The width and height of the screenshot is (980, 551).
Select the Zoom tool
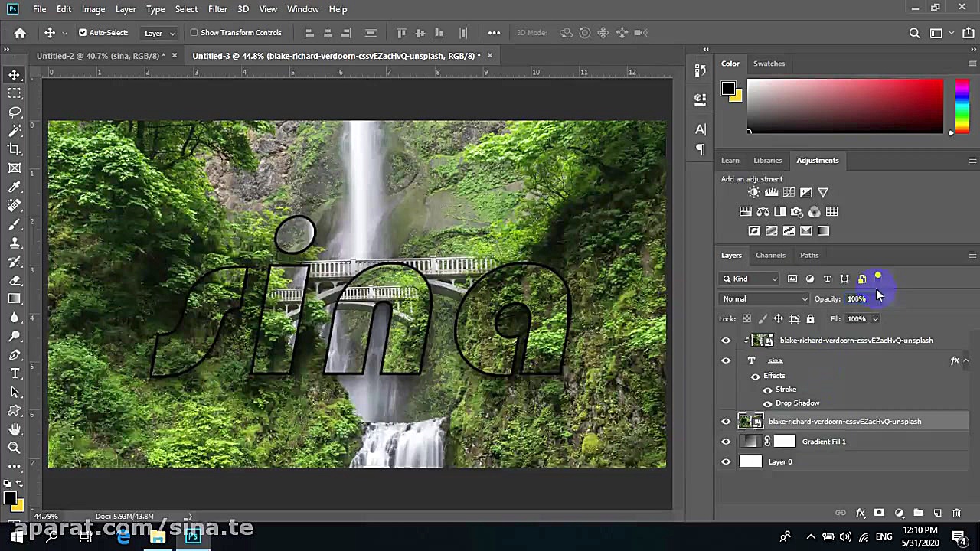click(15, 448)
